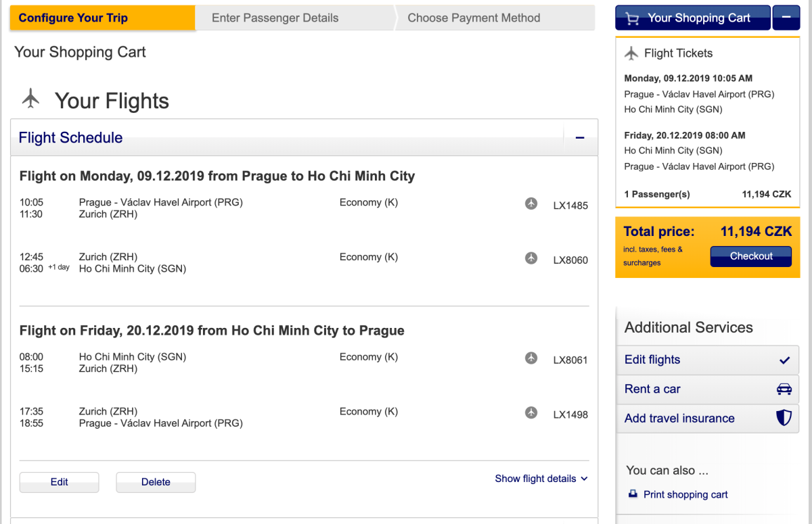Click the airline icon beside flight LX8061
This screenshot has width=812, height=524.
pos(531,358)
